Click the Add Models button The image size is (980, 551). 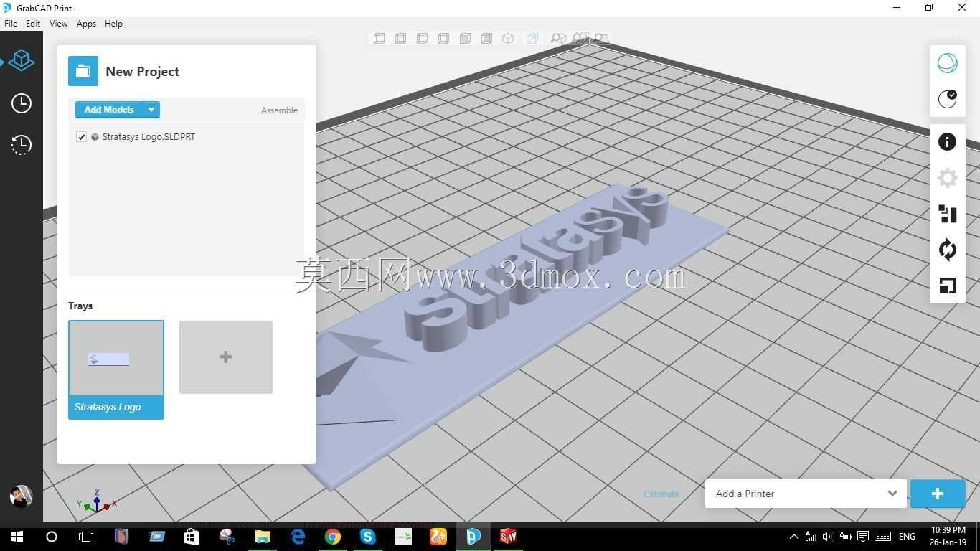109,110
